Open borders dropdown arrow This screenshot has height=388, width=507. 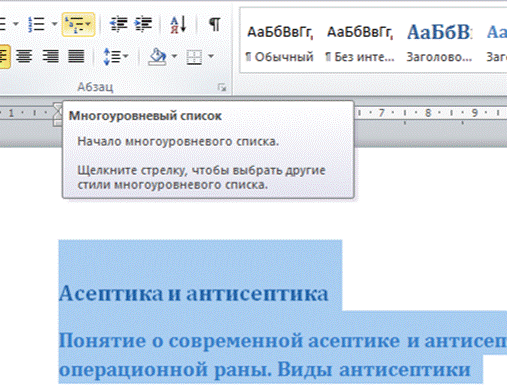pos(211,56)
